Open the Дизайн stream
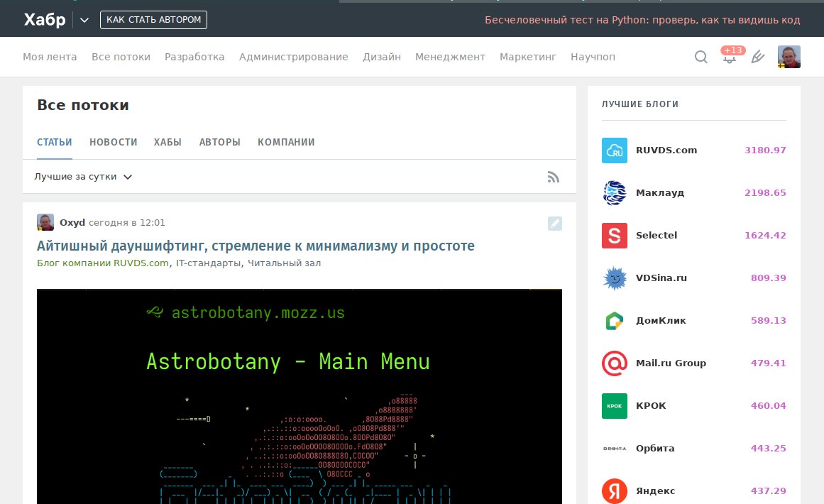The height and width of the screenshot is (504, 824). pos(382,57)
